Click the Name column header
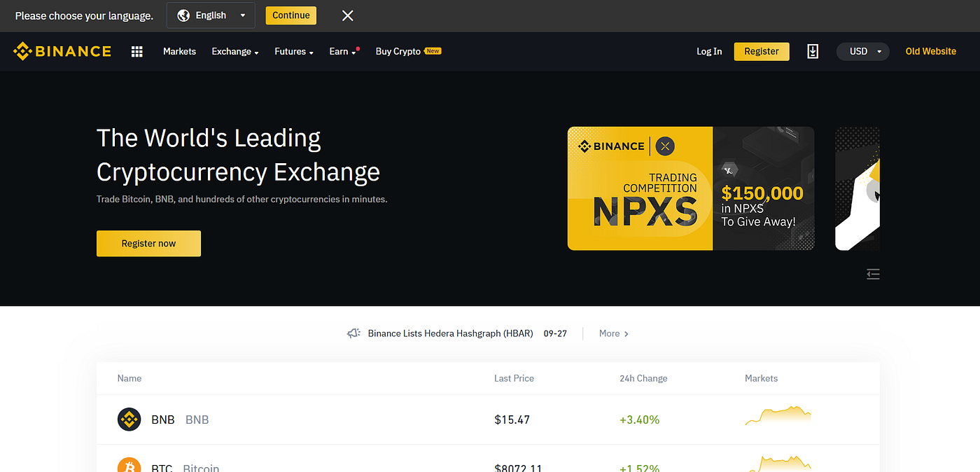Viewport: 980px width, 472px height. [x=129, y=378]
